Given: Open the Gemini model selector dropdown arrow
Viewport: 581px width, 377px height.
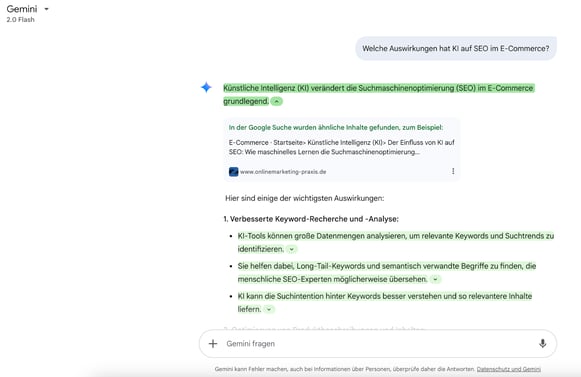Looking at the screenshot, I should [x=46, y=9].
